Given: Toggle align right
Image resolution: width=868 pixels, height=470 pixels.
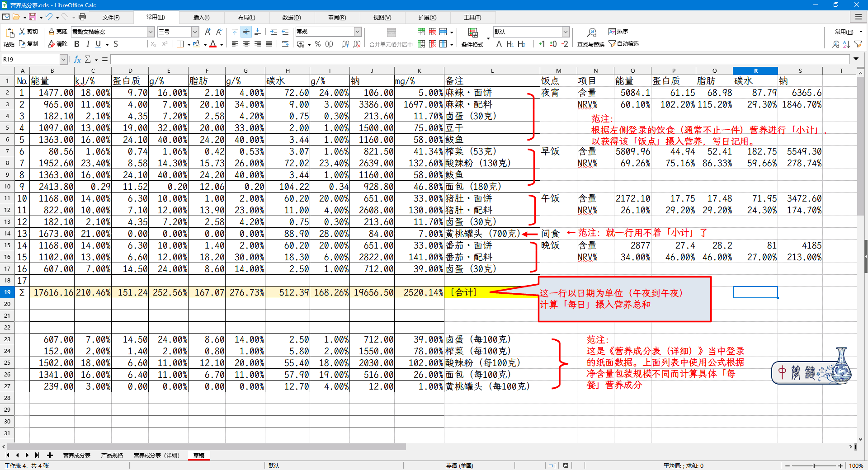Looking at the screenshot, I should tap(258, 44).
